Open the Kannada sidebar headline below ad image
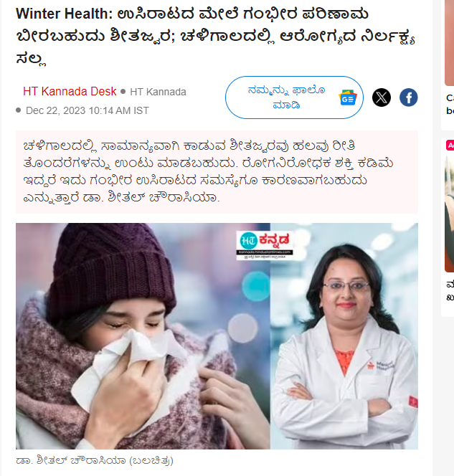Viewport: 454px width, 476px height. (450, 291)
